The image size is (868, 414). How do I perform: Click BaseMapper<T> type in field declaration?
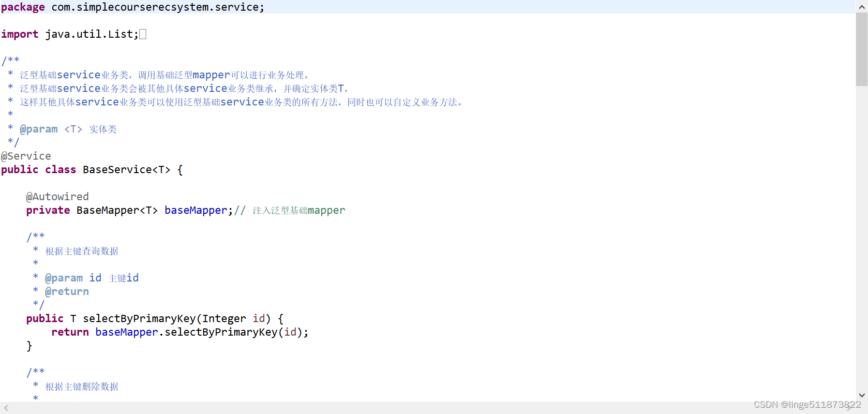117,210
